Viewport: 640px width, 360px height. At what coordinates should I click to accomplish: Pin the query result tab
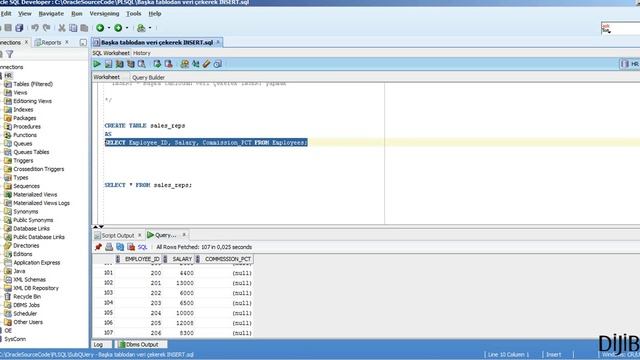98,247
